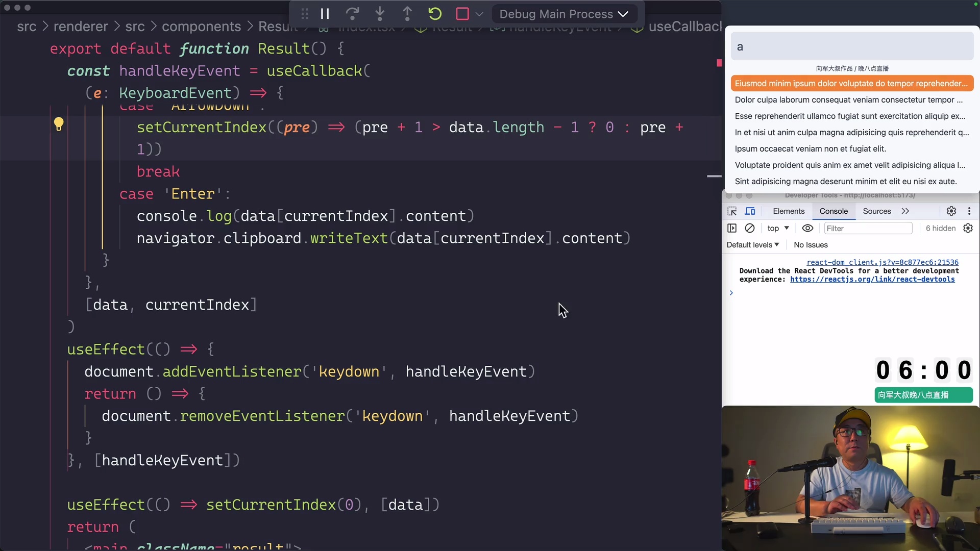Toggle the device emulation toolbar

(750, 211)
